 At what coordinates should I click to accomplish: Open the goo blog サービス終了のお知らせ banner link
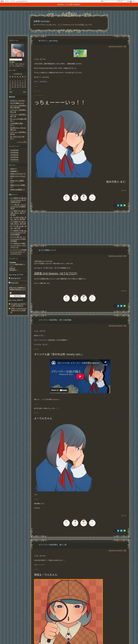coord(69,4)
